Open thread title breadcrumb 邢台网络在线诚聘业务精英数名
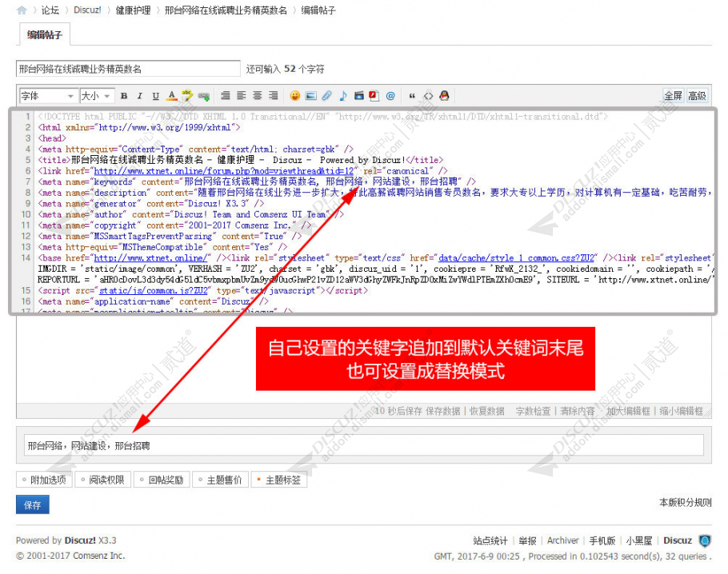The image size is (728, 574). 226,10
